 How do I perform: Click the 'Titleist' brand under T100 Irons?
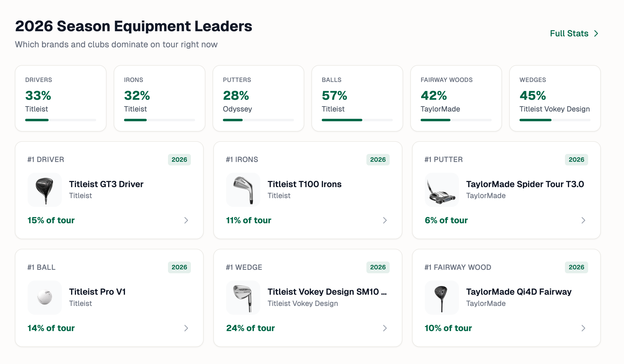click(279, 195)
